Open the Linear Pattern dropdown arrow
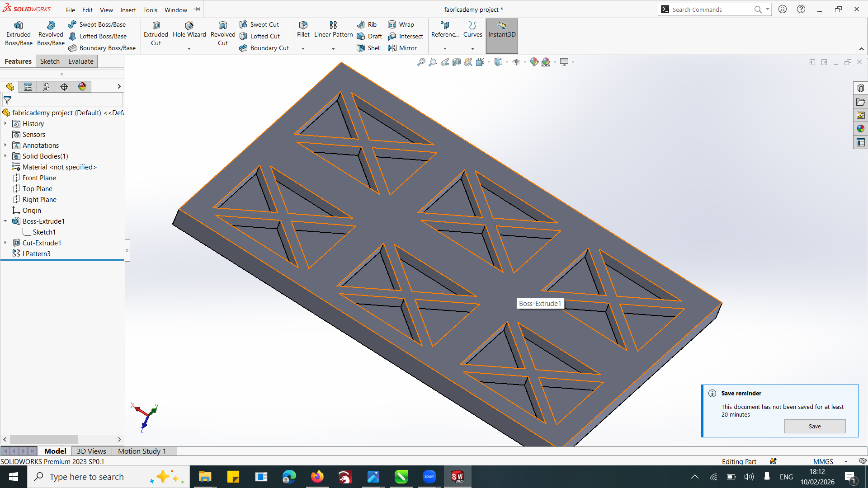Image resolution: width=868 pixels, height=488 pixels. pyautogui.click(x=333, y=49)
